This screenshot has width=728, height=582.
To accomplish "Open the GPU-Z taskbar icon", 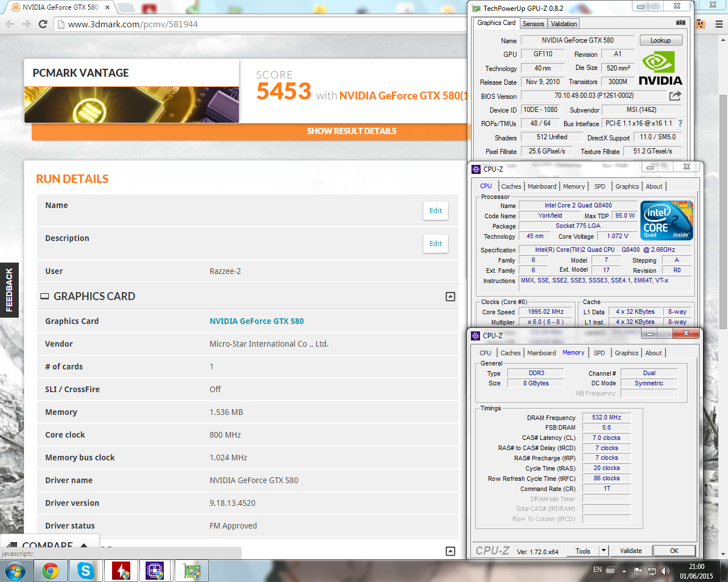I will tap(191, 571).
